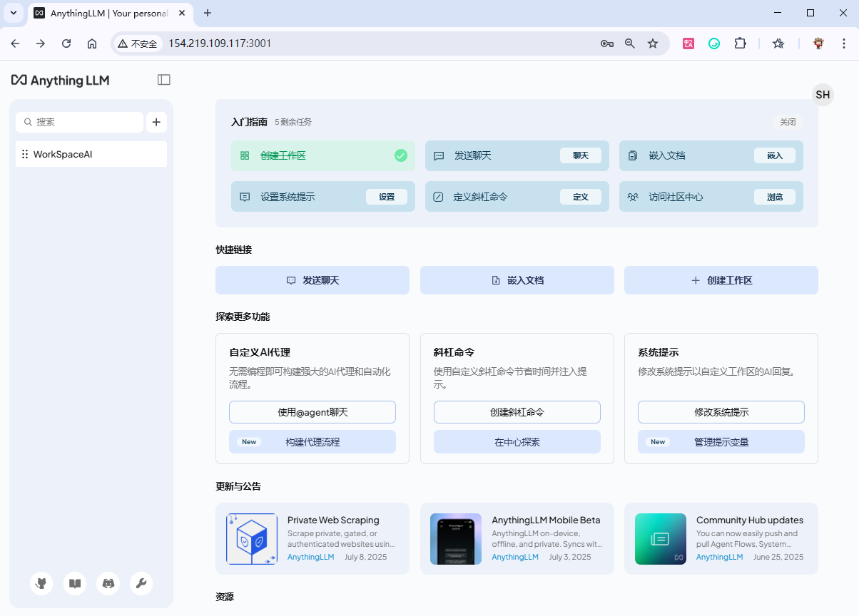Click the 搜索 search field
This screenshot has height=616, width=859.
coord(79,122)
